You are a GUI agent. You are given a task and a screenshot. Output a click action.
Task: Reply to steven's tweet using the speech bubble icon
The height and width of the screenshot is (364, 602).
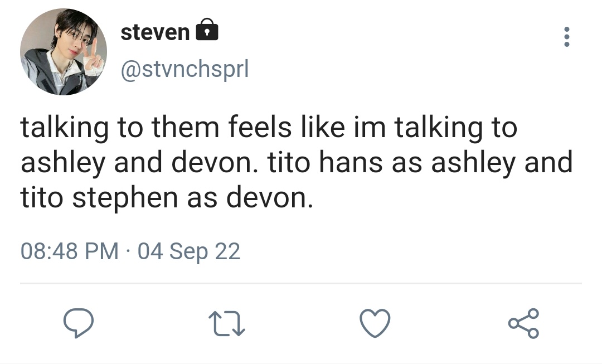[79, 323]
